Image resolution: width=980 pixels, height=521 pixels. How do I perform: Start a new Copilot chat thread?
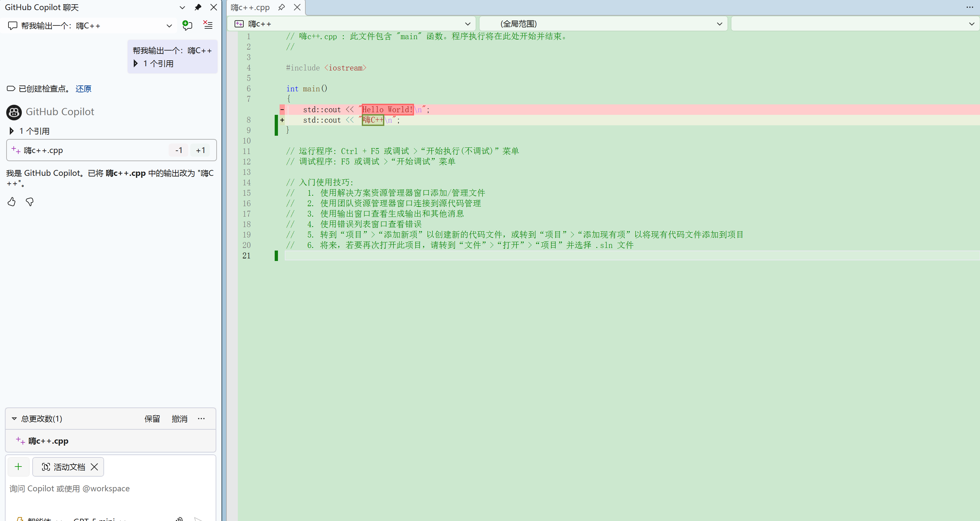[x=187, y=25]
